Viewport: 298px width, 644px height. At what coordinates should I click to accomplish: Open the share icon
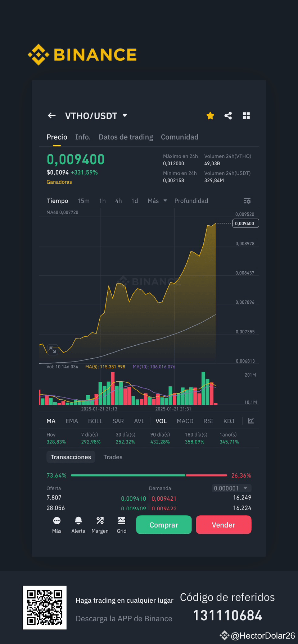pos(228,115)
